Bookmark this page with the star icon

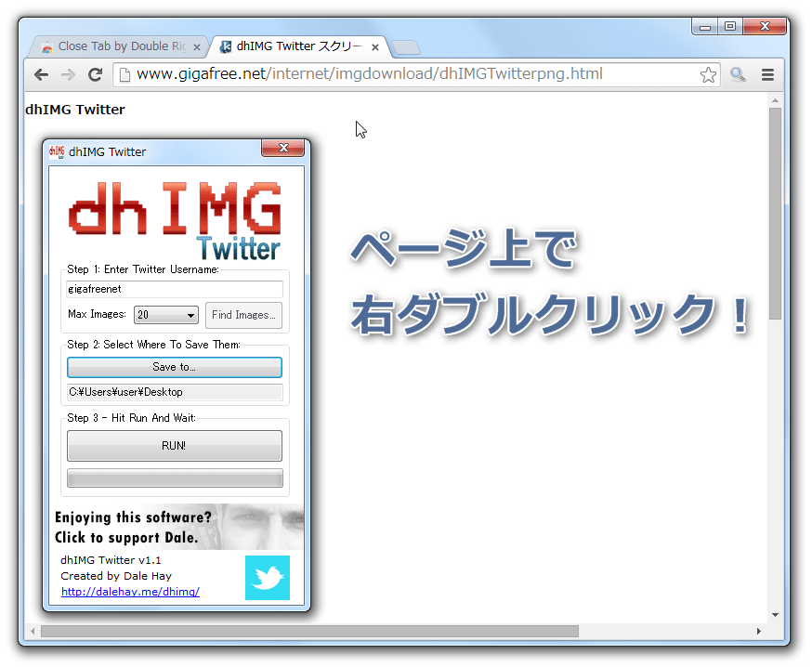708,75
